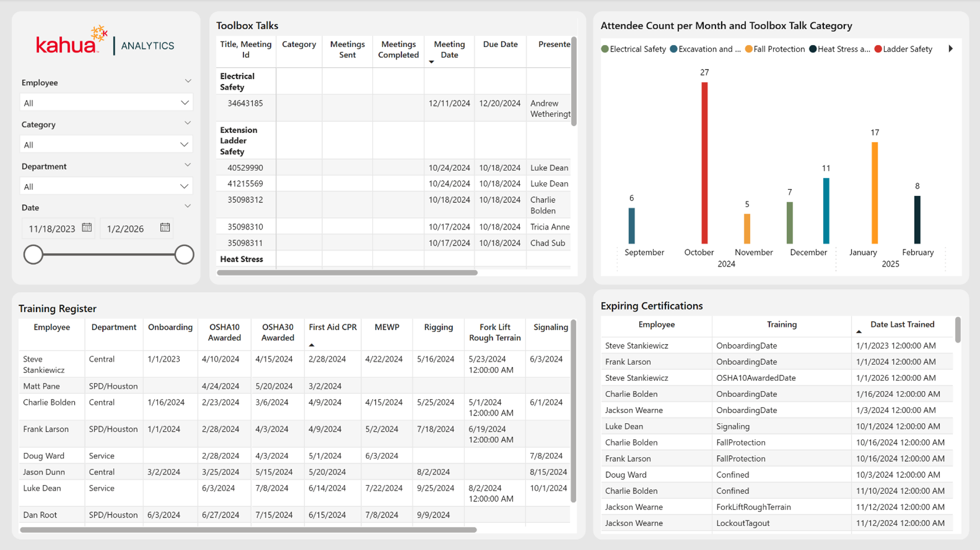Click the Meeting Date sort arrow
This screenshot has height=550, width=980.
[x=431, y=62]
